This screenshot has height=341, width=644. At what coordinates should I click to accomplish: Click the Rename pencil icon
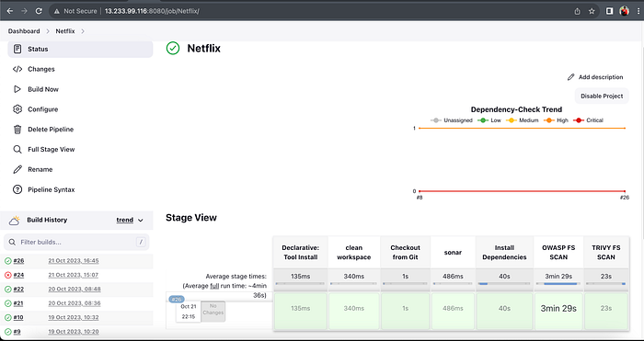click(17, 169)
